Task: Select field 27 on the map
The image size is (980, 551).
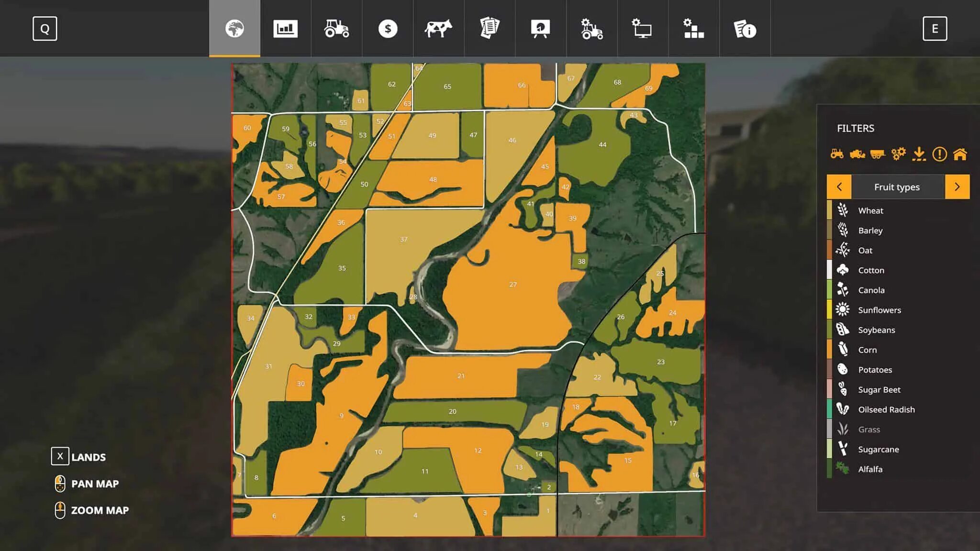Action: click(x=512, y=285)
